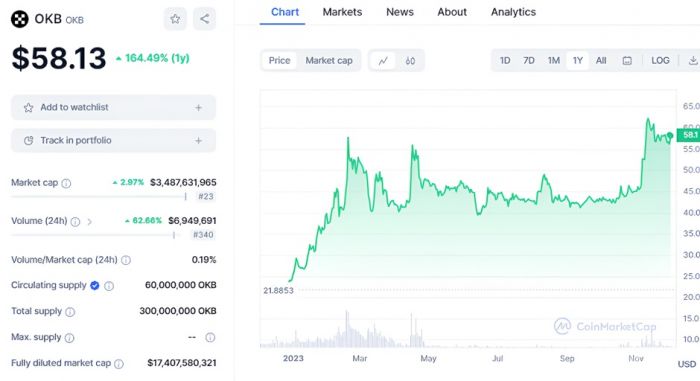Click the share icon next to the star

click(204, 19)
